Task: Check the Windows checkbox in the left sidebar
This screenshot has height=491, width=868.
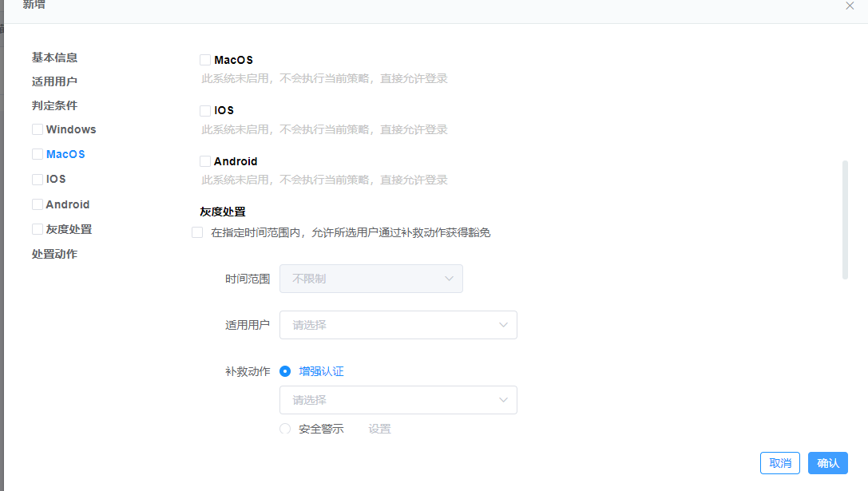Action: 37,129
